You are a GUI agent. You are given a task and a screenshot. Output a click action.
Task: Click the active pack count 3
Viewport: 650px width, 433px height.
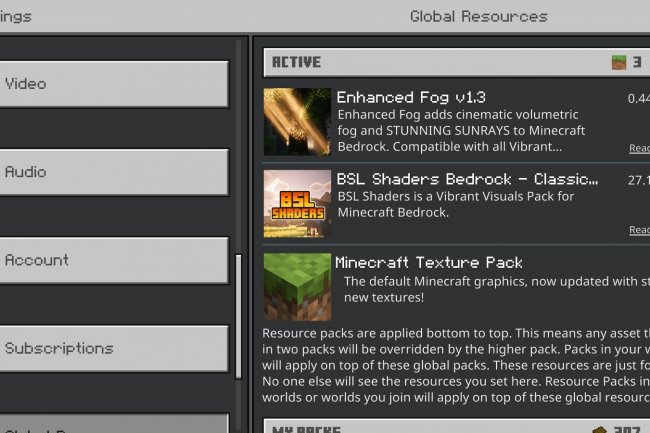coord(637,62)
